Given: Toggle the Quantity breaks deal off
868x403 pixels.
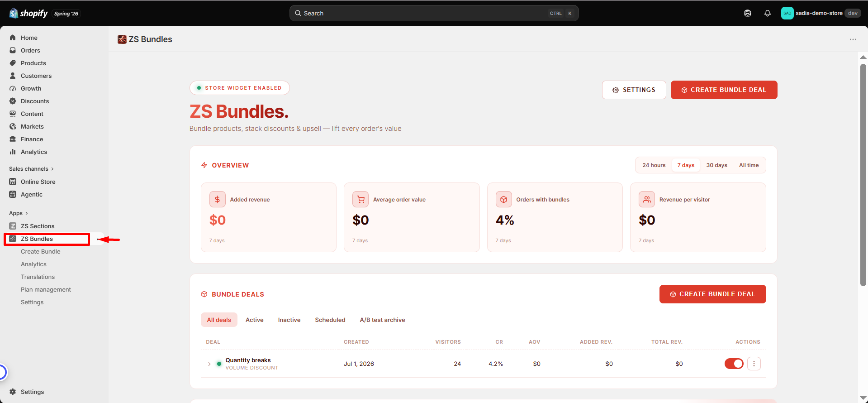Looking at the screenshot, I should (734, 364).
